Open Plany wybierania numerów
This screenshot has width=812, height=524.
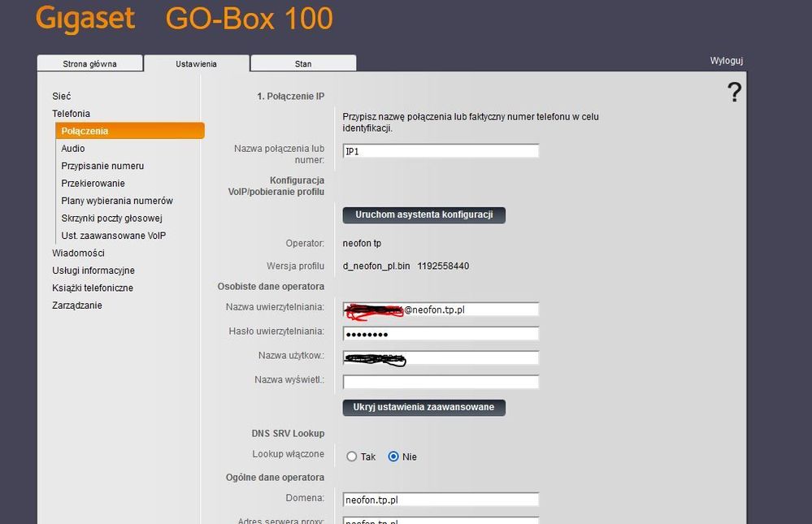pos(116,200)
